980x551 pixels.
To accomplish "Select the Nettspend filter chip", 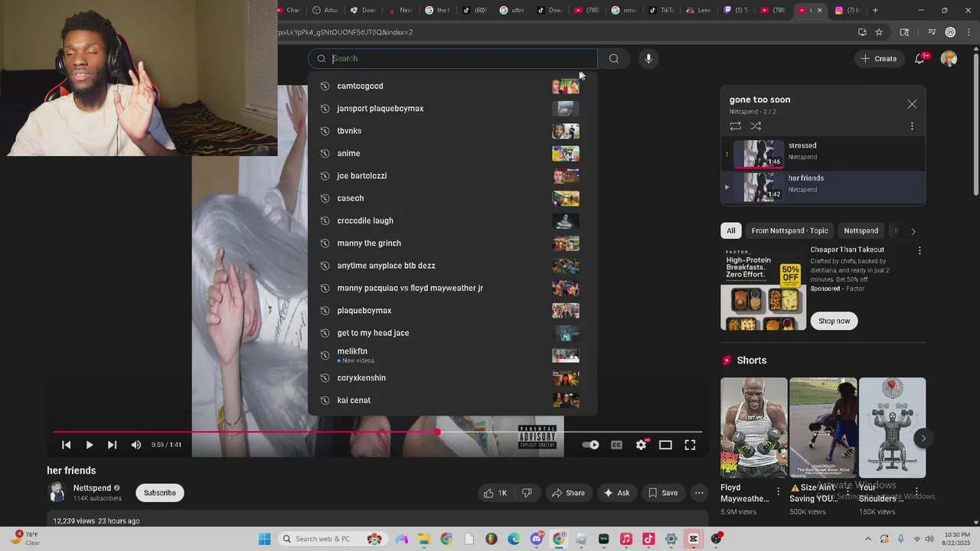I will pos(861,230).
